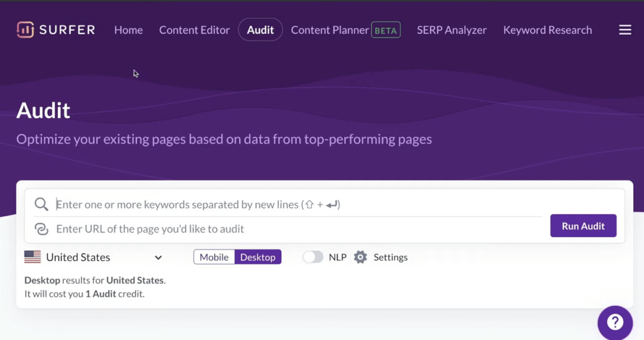Image resolution: width=644 pixels, height=340 pixels.
Task: Click the Surfer logo icon
Action: click(x=25, y=30)
